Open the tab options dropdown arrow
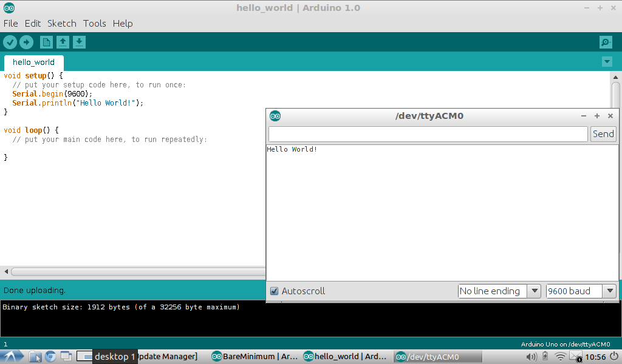Image resolution: width=622 pixels, height=364 pixels. 607,62
